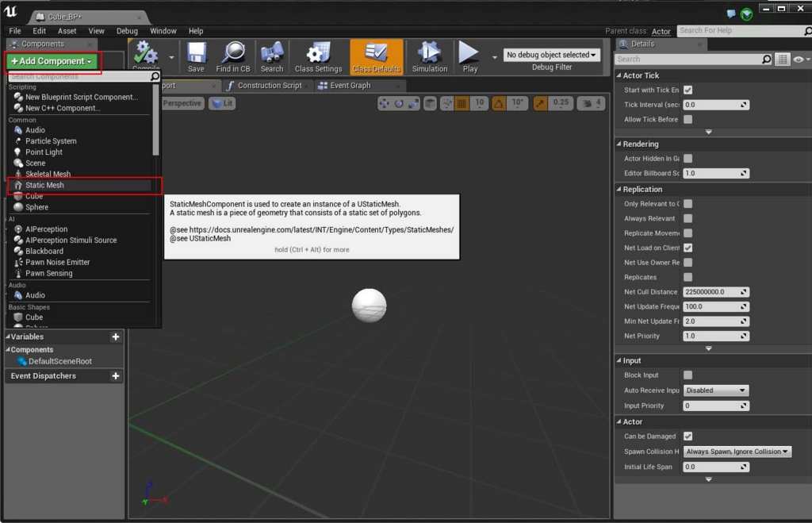Open the Asset menu

pos(67,31)
